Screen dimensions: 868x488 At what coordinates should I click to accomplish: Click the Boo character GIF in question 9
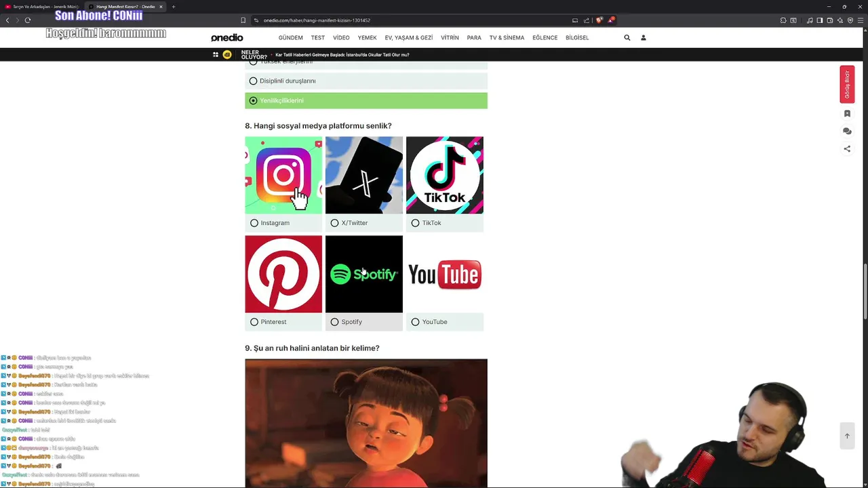coord(366,423)
